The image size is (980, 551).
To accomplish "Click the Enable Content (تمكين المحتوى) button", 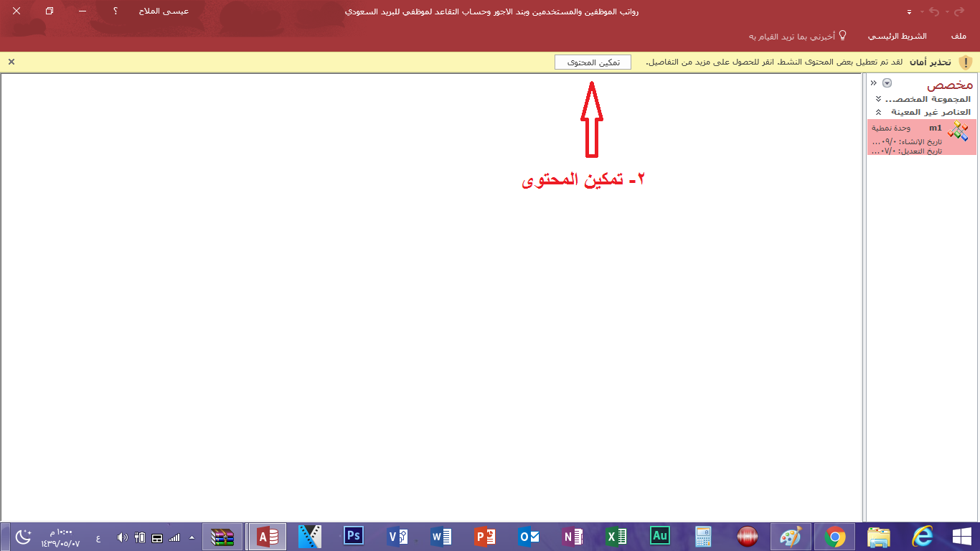I will pos(593,62).
